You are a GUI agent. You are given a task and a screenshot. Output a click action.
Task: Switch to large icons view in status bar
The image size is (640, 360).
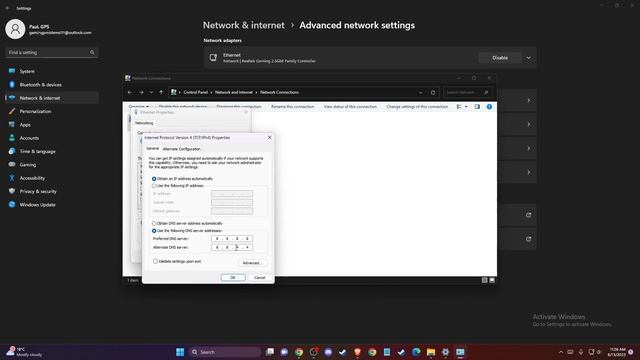pos(492,280)
